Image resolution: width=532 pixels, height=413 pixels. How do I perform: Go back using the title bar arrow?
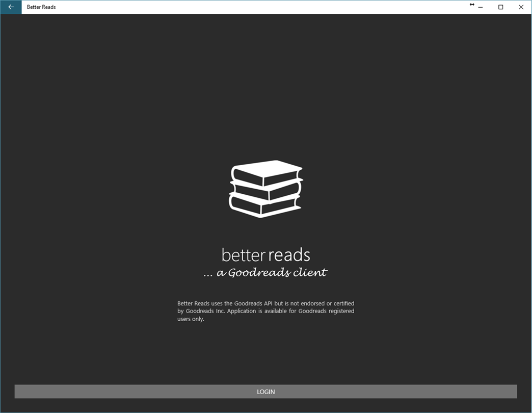coord(11,7)
